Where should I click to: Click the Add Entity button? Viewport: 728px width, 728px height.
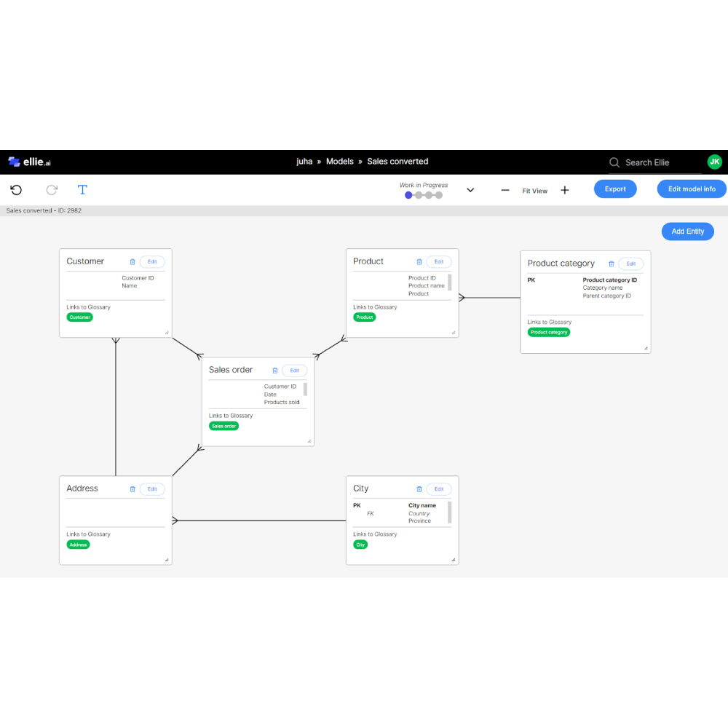coord(687,232)
